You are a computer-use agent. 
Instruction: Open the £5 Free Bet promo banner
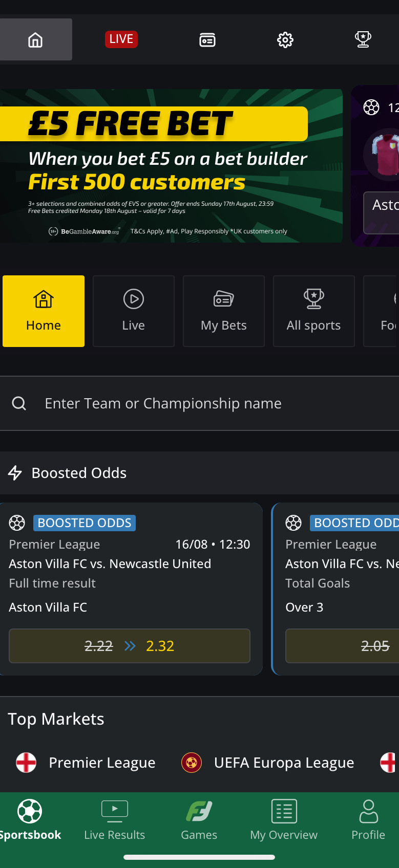(171, 166)
